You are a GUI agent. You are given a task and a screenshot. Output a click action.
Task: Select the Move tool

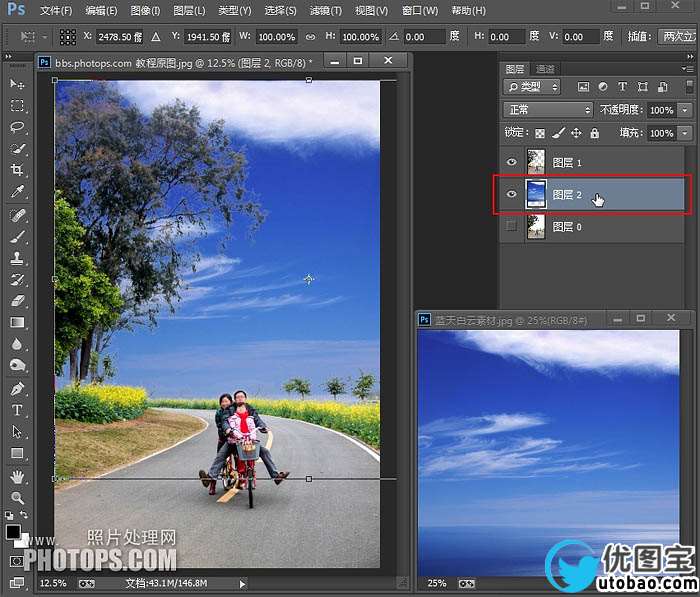point(17,83)
